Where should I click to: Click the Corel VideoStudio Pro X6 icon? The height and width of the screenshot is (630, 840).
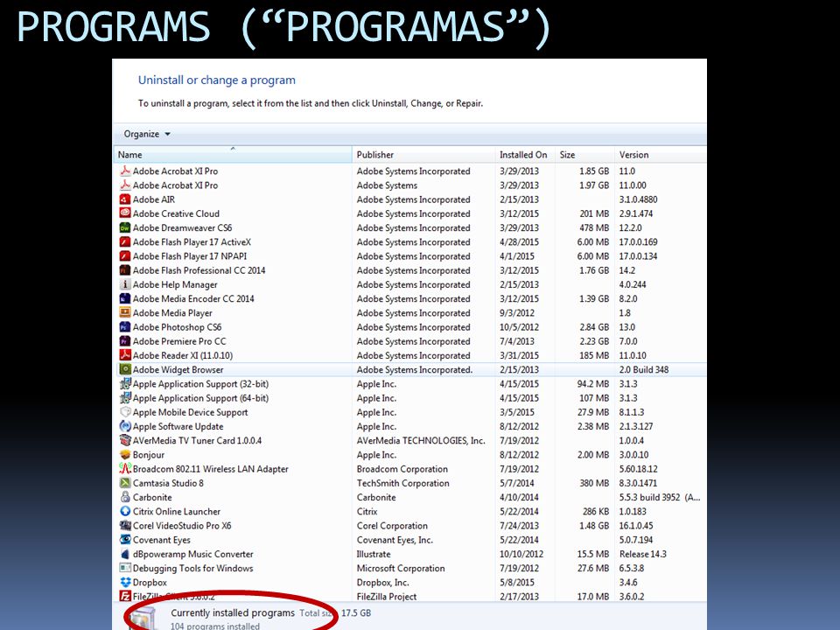(x=125, y=526)
